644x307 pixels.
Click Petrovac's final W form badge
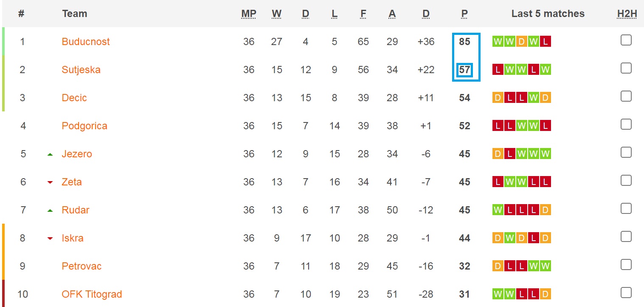coord(545,266)
